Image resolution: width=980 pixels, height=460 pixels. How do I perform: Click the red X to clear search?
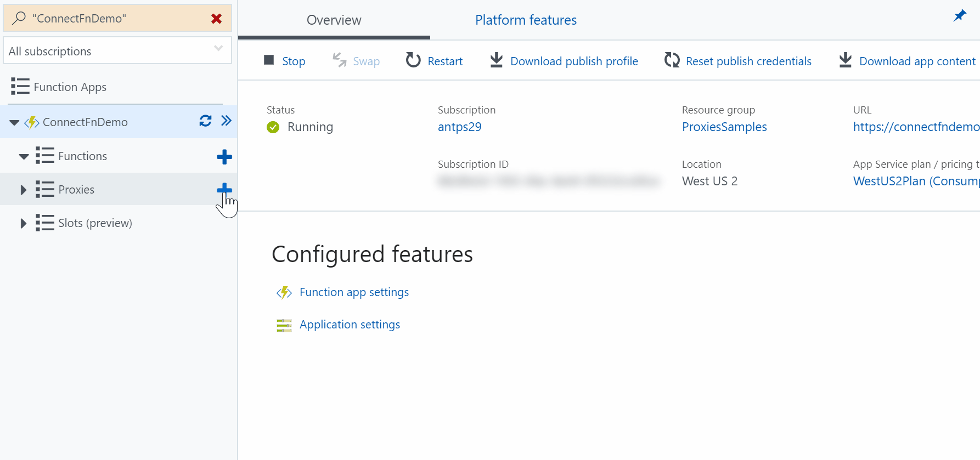216,19
